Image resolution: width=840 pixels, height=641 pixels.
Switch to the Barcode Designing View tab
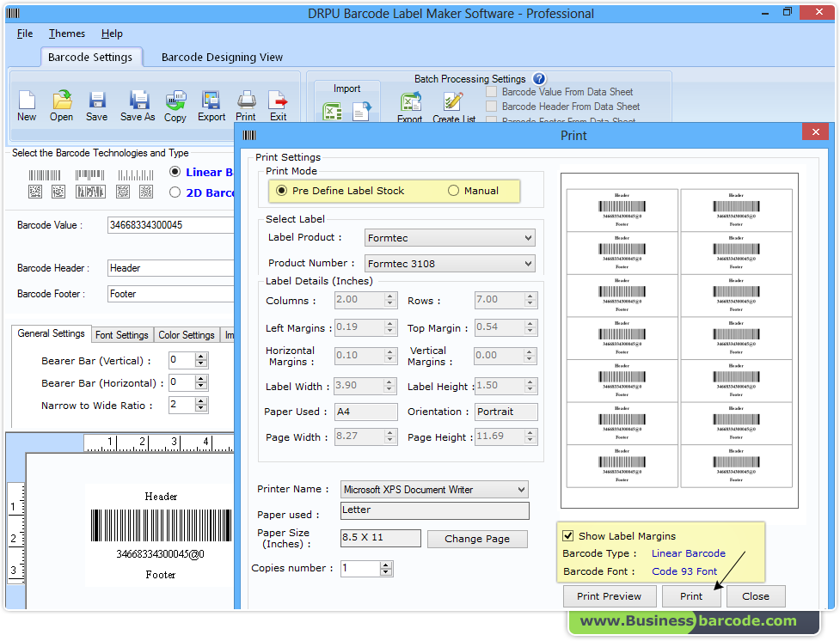[x=222, y=58]
